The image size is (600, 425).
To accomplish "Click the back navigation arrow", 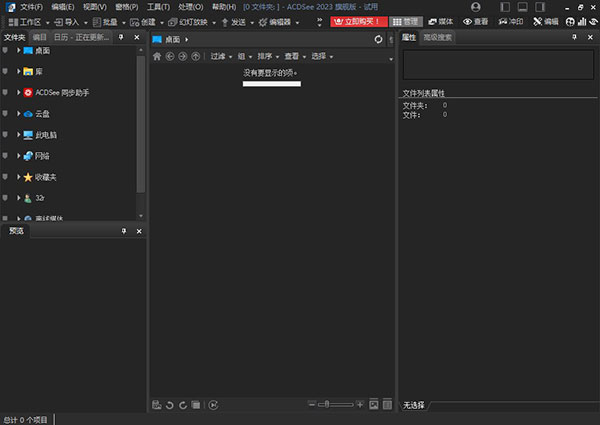I will [x=170, y=56].
